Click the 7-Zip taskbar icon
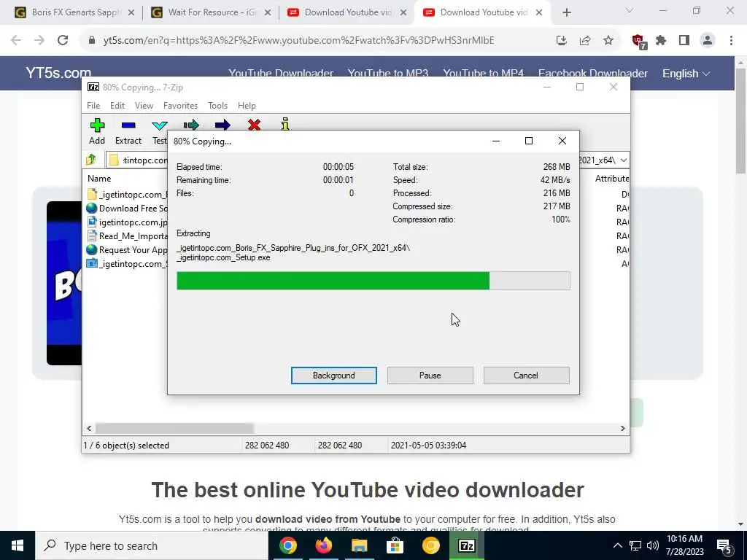This screenshot has width=747, height=560. point(466,545)
